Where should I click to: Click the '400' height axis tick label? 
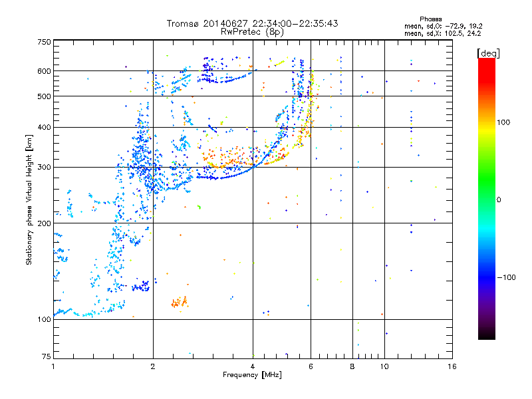coord(44,127)
